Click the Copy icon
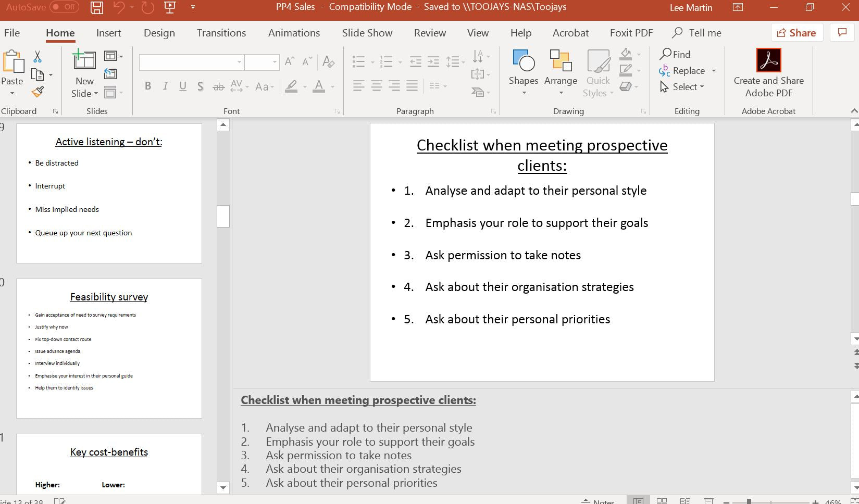 [38, 74]
